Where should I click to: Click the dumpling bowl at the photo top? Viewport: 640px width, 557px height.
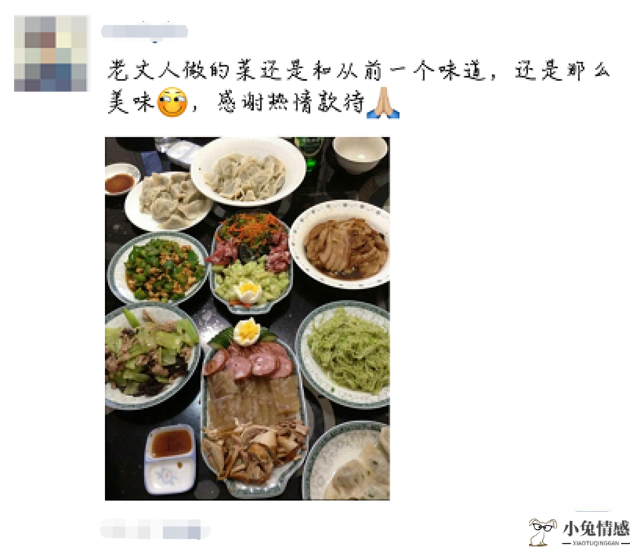[x=248, y=172]
